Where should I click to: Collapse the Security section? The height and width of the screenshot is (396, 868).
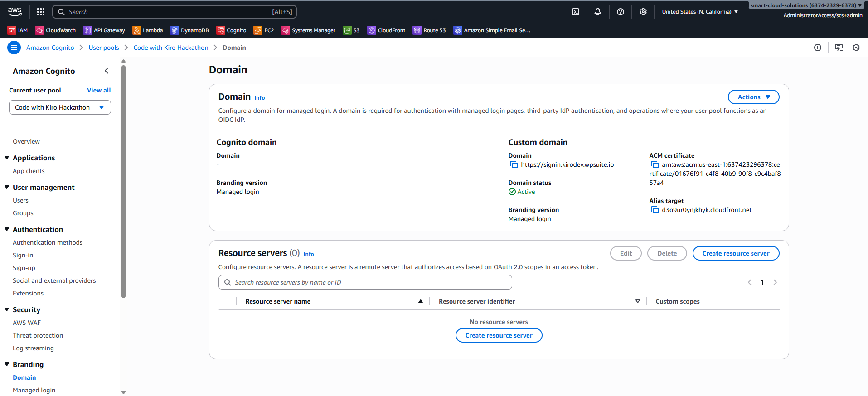(7, 309)
